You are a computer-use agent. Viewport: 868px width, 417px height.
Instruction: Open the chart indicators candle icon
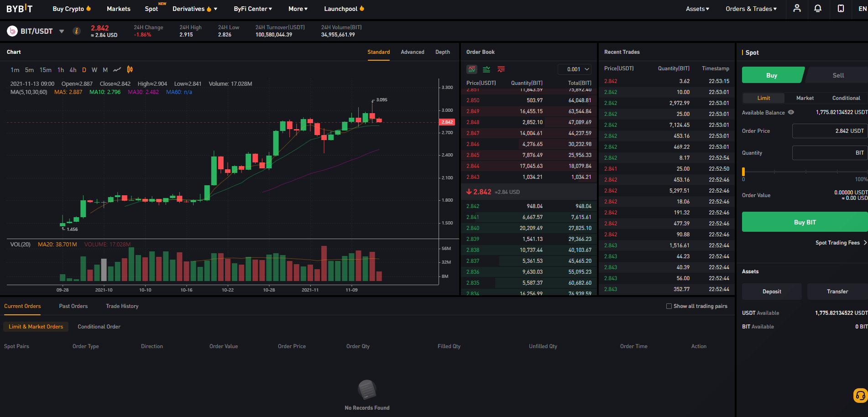coord(130,69)
